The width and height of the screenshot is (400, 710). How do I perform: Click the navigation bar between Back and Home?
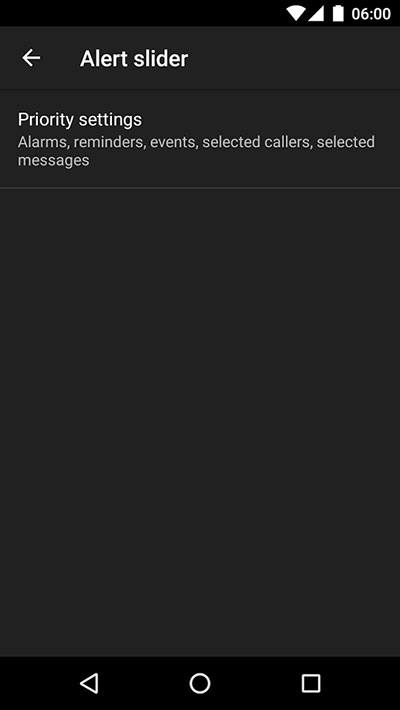pyautogui.click(x=145, y=683)
